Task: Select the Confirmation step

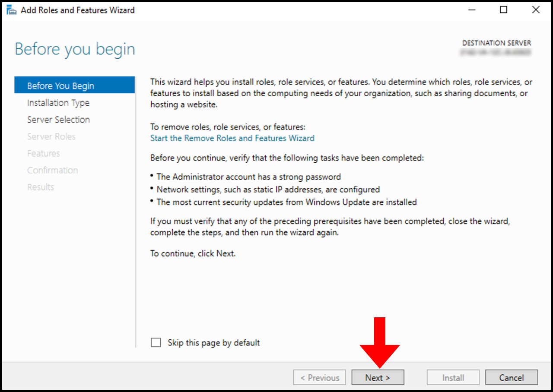Action: click(x=52, y=170)
